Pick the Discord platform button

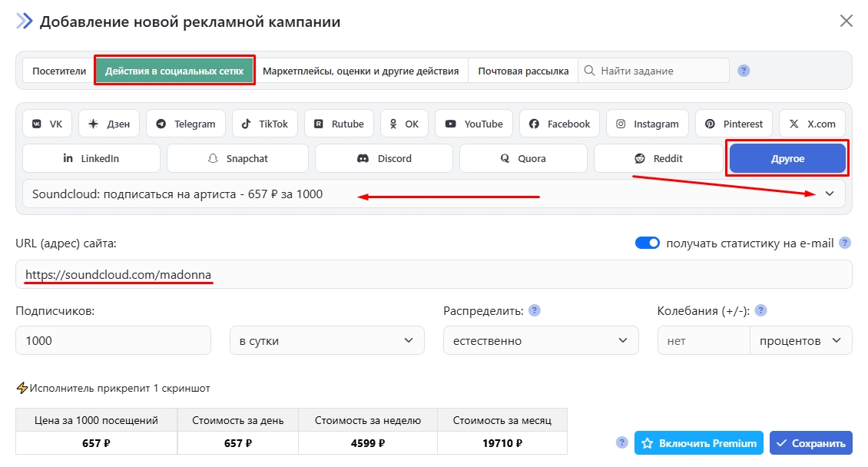(385, 158)
